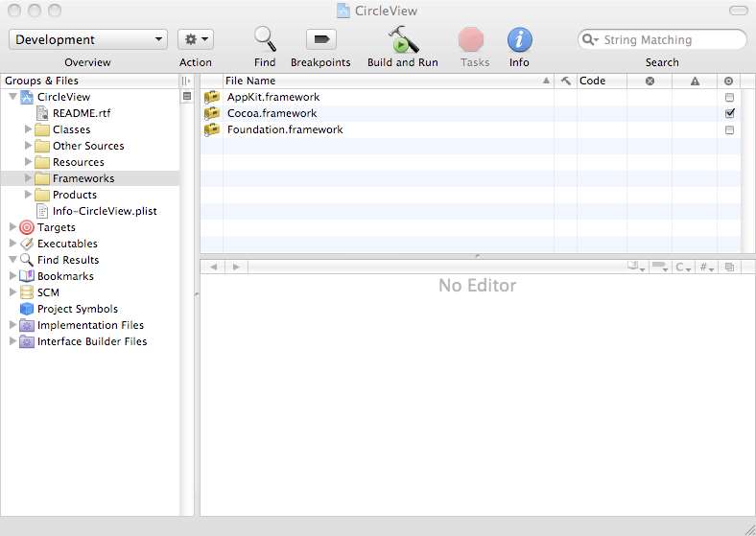Open the Action gear dropdown menu
This screenshot has width=756, height=536.
click(x=195, y=39)
